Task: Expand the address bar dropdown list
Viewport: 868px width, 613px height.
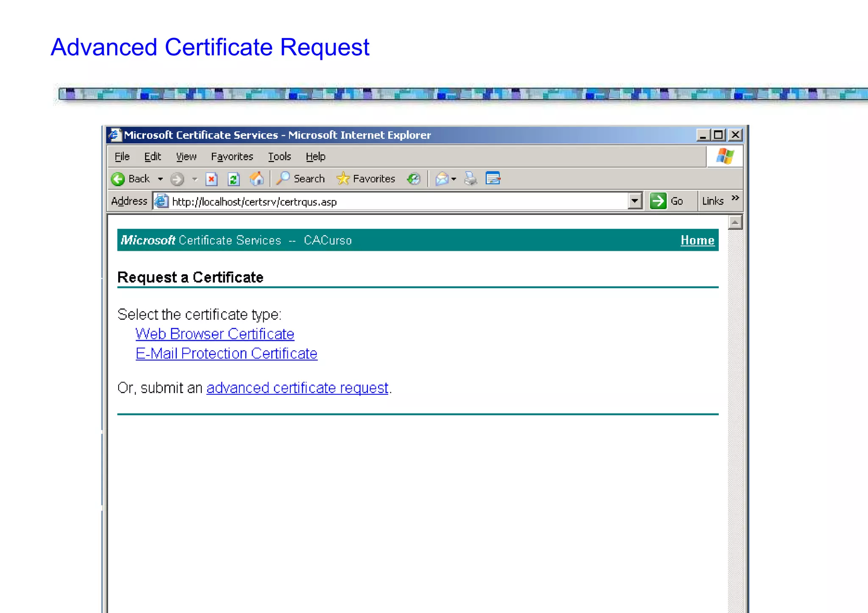Action: 634,201
